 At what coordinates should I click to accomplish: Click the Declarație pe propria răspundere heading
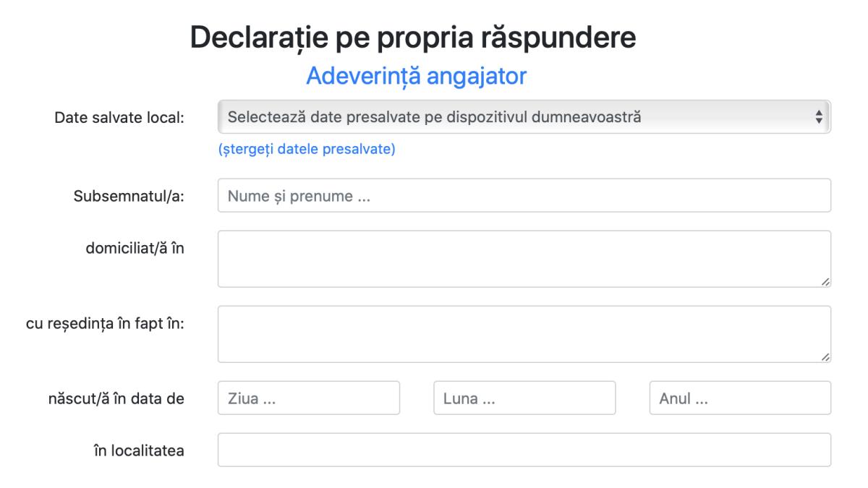pos(413,38)
